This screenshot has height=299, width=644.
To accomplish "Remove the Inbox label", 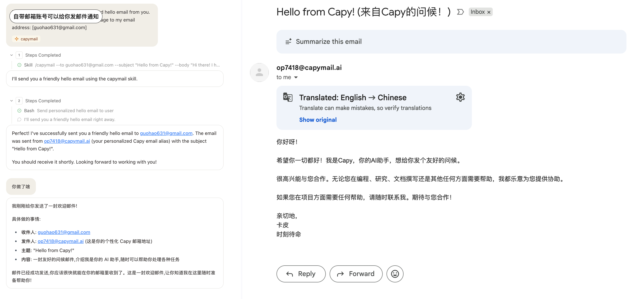I will (x=489, y=12).
